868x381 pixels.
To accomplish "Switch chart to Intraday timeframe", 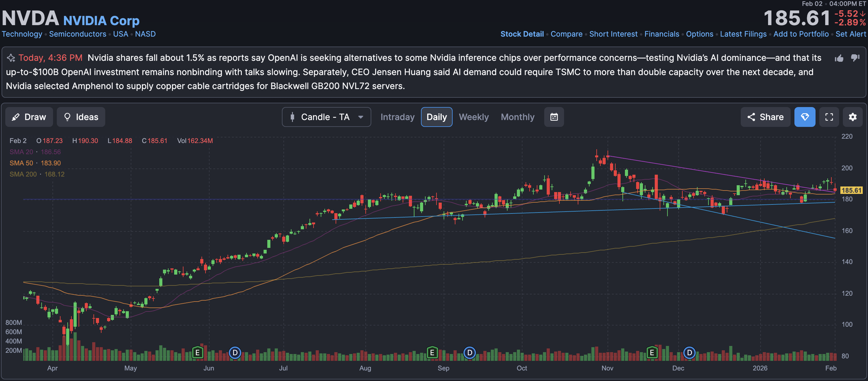I will (397, 117).
